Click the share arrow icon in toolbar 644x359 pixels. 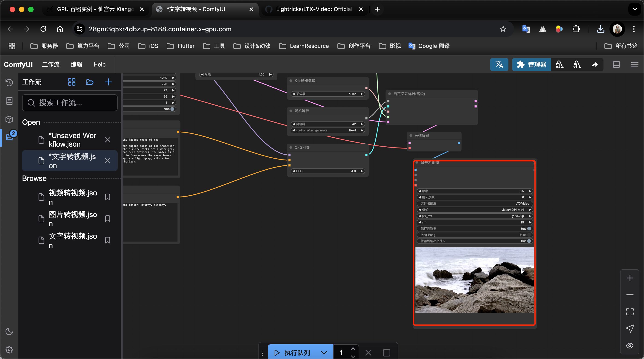(x=595, y=64)
